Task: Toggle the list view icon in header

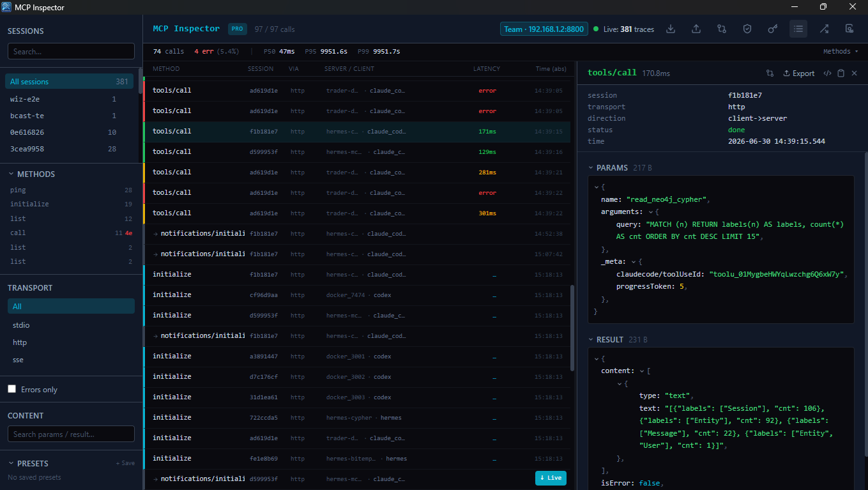Action: point(798,29)
